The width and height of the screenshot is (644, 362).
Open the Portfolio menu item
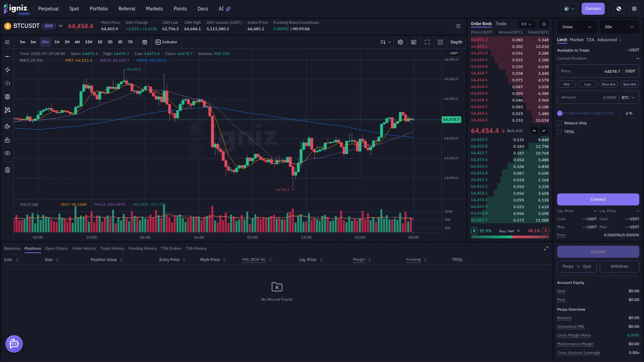point(99,9)
